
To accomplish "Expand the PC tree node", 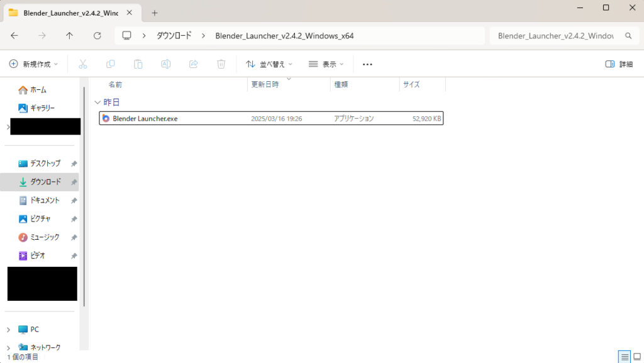I will point(8,330).
